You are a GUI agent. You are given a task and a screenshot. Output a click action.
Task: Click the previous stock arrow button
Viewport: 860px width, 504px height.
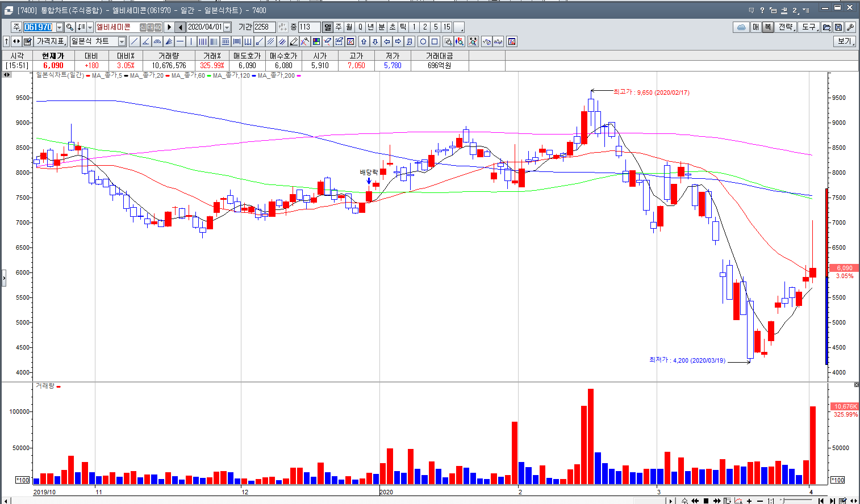pyautogui.click(x=180, y=27)
